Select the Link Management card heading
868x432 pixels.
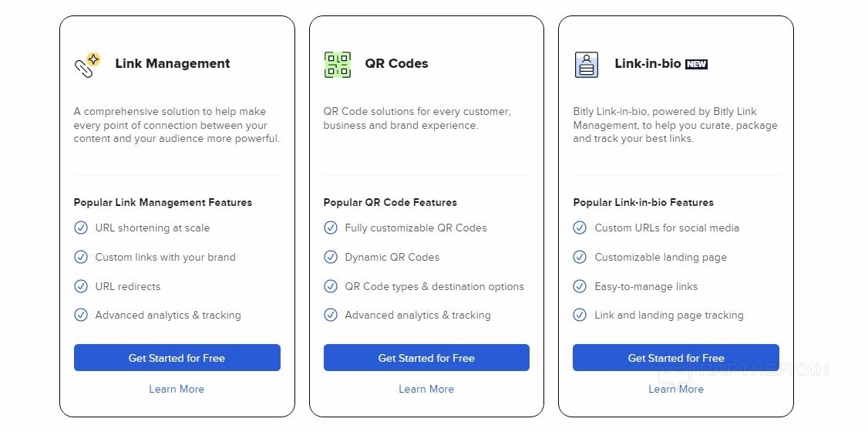click(173, 63)
